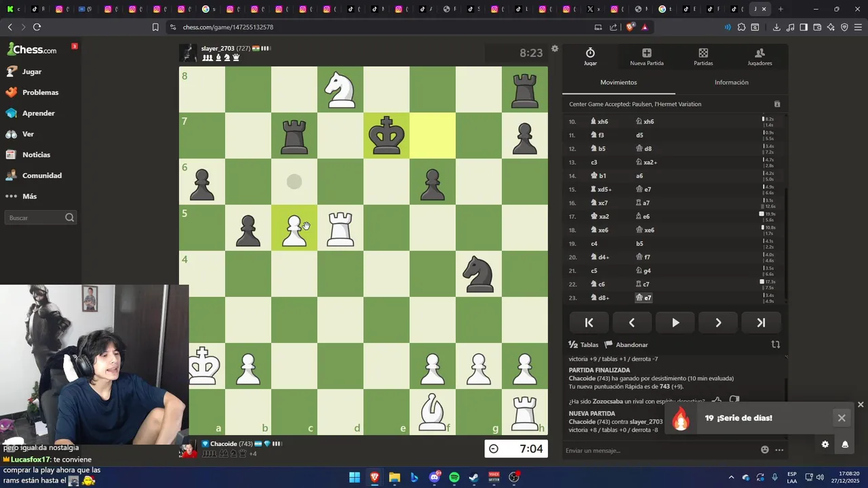Image resolution: width=868 pixels, height=488 pixels.
Task: Click the opening book icon beside opening name
Action: (777, 104)
